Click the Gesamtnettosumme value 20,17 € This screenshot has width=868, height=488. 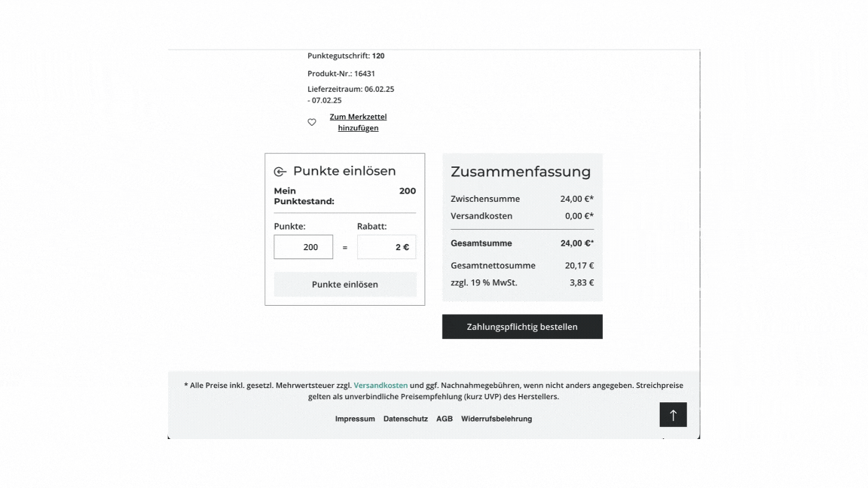(x=579, y=265)
